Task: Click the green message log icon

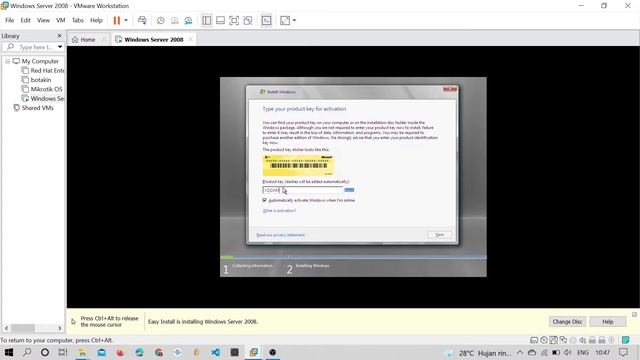Action: tap(625, 340)
